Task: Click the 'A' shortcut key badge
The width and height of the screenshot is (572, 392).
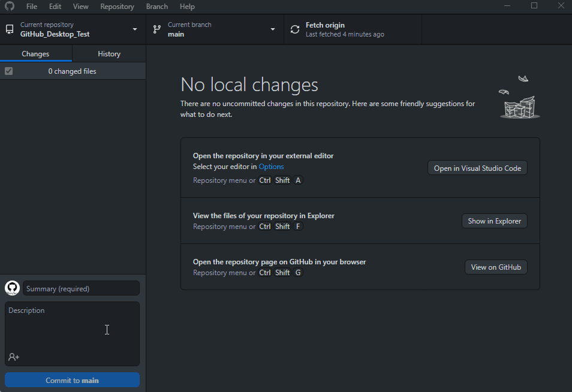Action: coord(298,180)
